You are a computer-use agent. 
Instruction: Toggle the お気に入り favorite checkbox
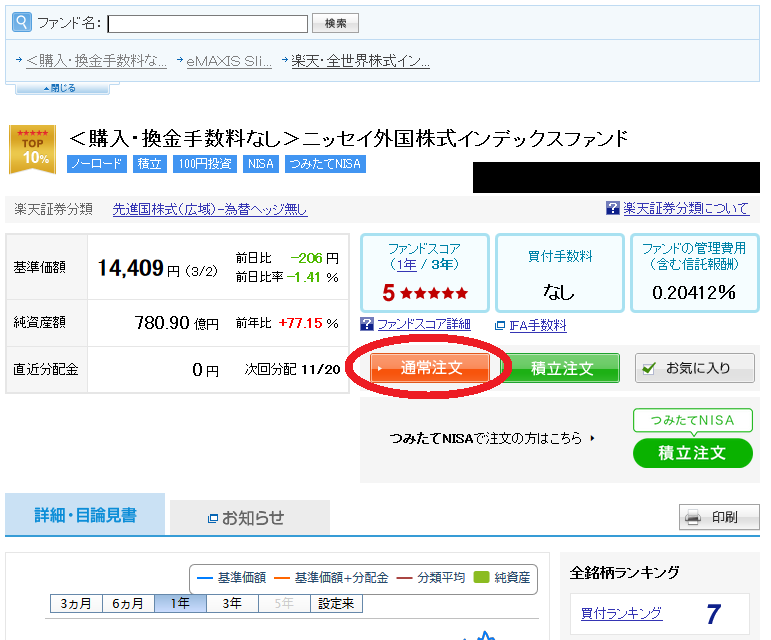point(648,368)
